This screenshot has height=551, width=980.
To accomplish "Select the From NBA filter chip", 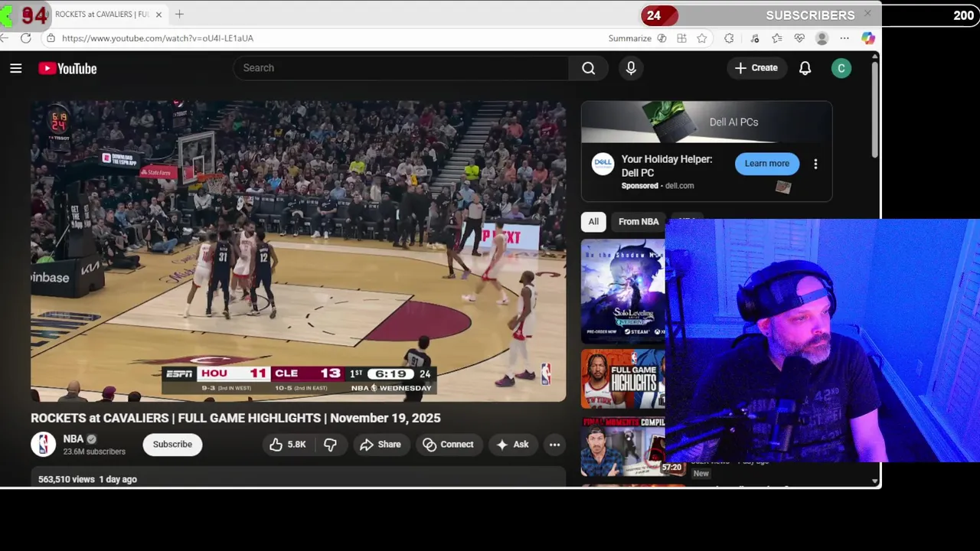I will [x=639, y=222].
